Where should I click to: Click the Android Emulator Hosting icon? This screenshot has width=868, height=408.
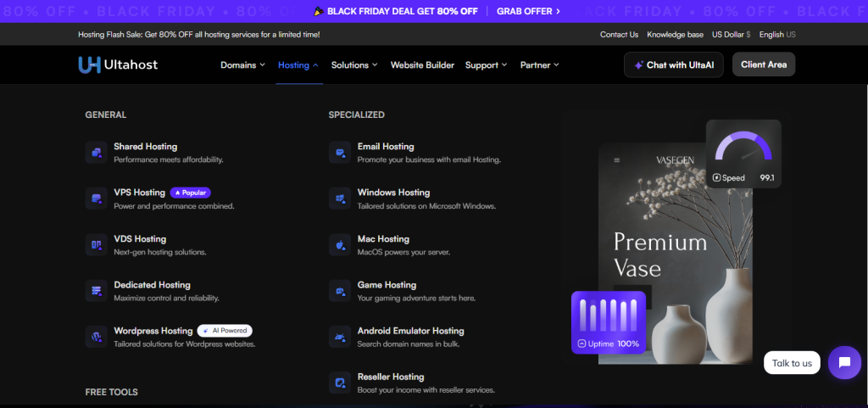point(340,337)
